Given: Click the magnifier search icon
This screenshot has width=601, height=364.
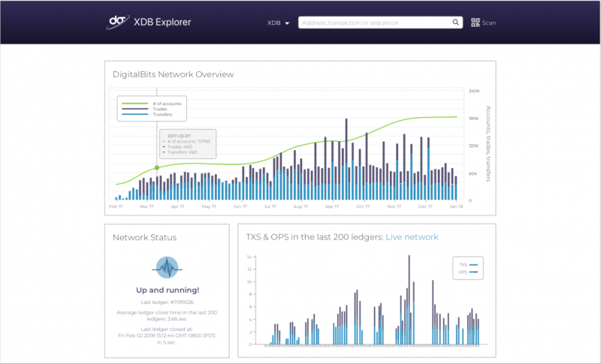Looking at the screenshot, I should click(456, 23).
